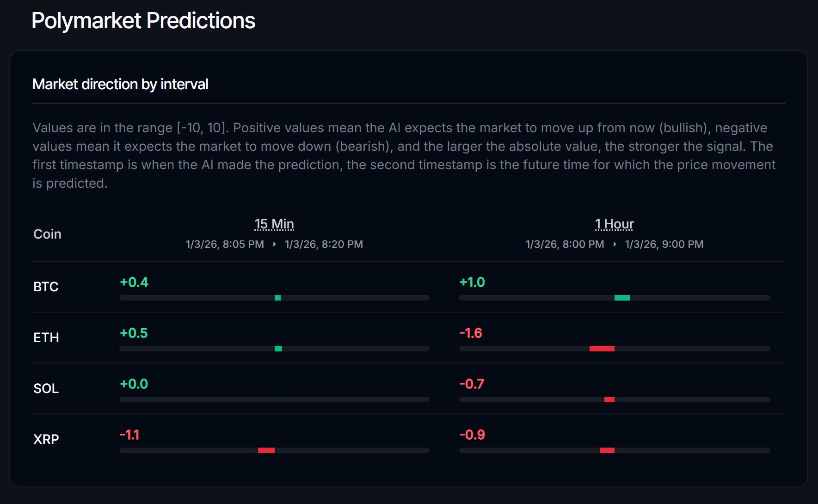The height and width of the screenshot is (504, 818).
Task: Click the red marker on XRP's 15 Min slider
Action: [x=266, y=449]
